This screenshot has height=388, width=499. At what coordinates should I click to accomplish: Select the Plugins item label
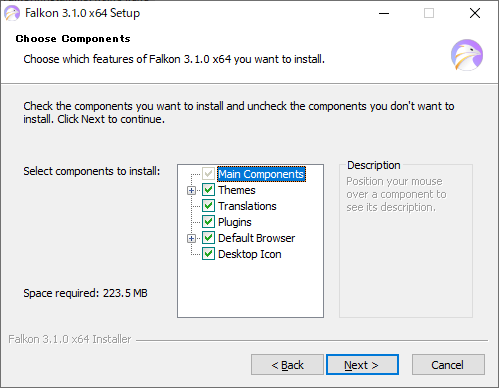pyautogui.click(x=235, y=222)
